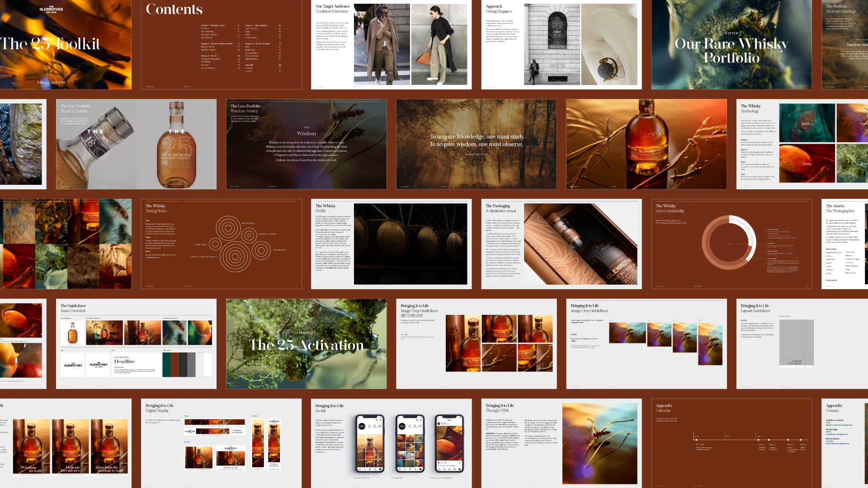Open the full-bleed Glenrothes 25 bottle photo slide
Image resolution: width=868 pixels, height=488 pixels.
pyautogui.click(x=646, y=144)
